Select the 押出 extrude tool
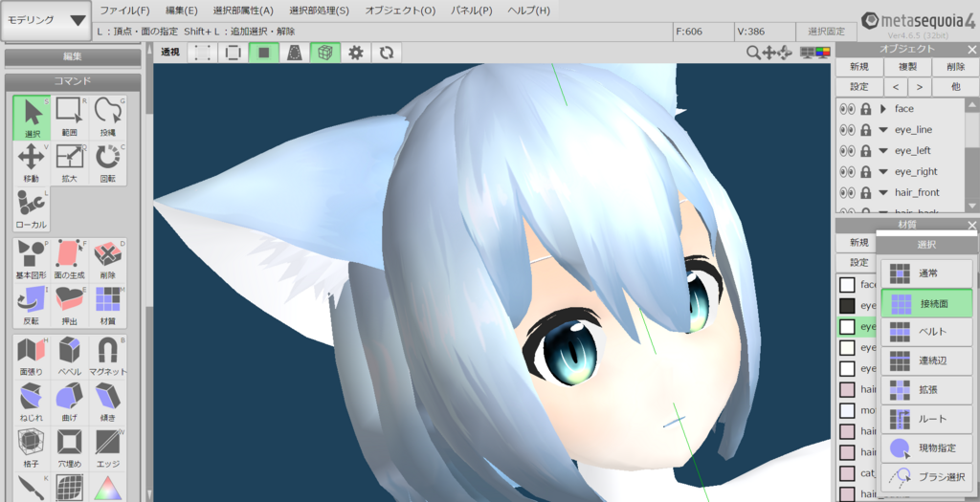Screen dimensions: 980x502 (x=69, y=306)
